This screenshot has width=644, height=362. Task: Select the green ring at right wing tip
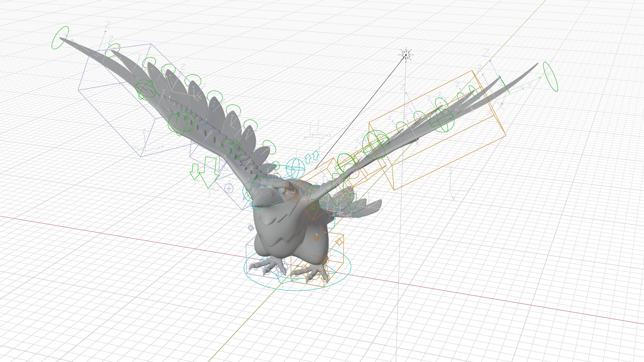pos(550,76)
